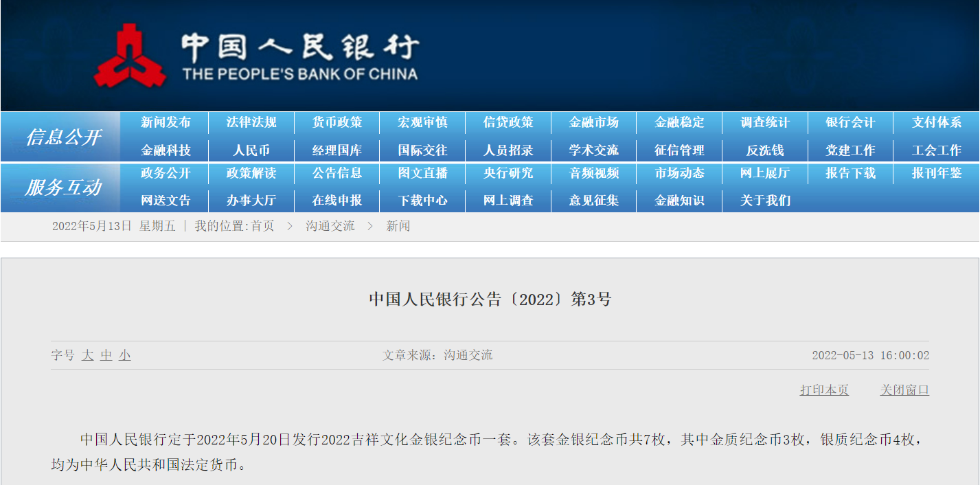Go to 首页 in breadcrumb
Image resolution: width=980 pixels, height=485 pixels.
click(x=262, y=226)
